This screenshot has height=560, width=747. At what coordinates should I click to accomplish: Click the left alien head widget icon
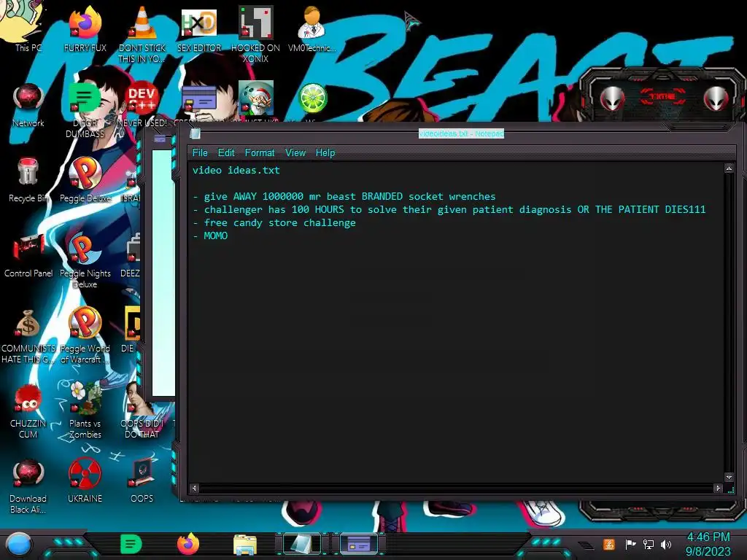coord(612,98)
